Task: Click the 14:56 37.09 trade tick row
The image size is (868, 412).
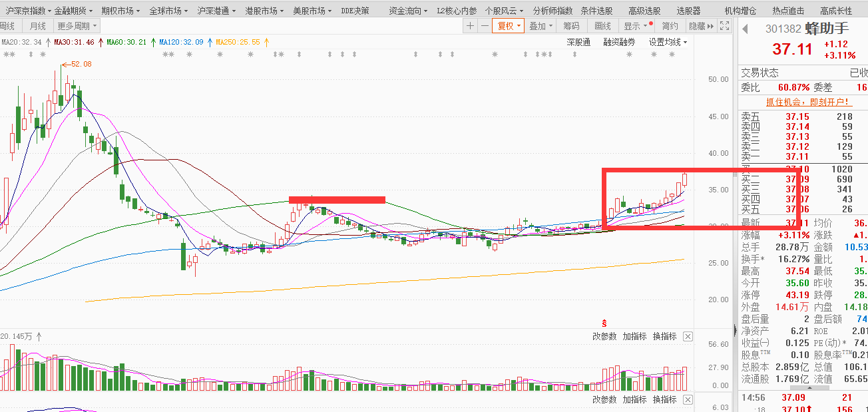Action: point(804,397)
